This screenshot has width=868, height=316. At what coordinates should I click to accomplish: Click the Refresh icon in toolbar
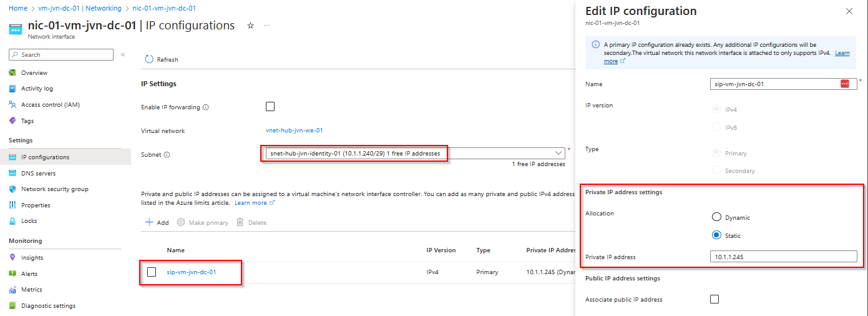149,59
